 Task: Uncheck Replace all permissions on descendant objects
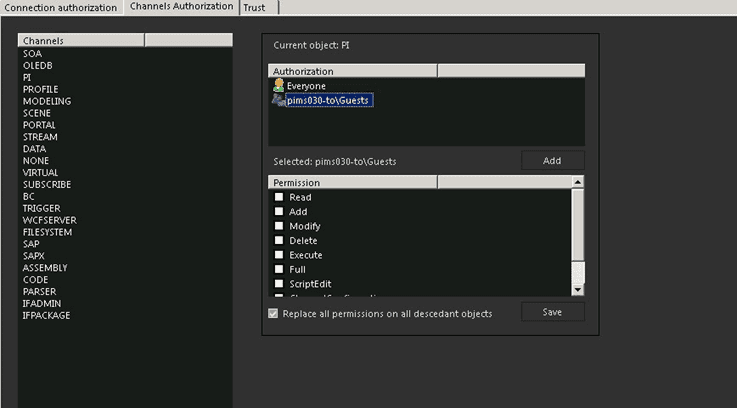[273, 314]
